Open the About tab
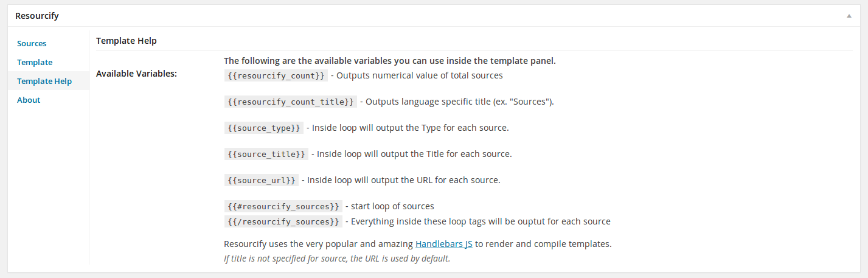The image size is (868, 278). [x=29, y=100]
